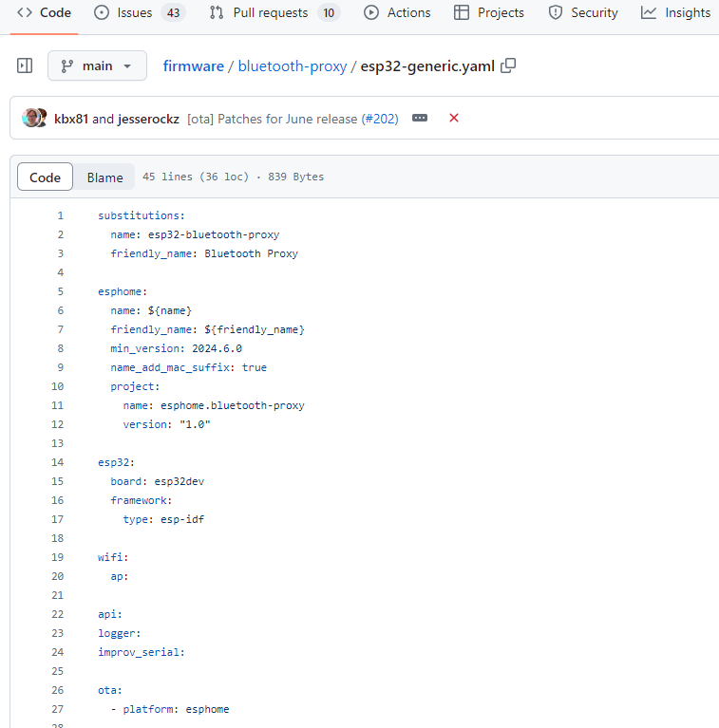Image resolution: width=719 pixels, height=728 pixels.
Task: Switch to the Actions tab
Action: coord(397,12)
